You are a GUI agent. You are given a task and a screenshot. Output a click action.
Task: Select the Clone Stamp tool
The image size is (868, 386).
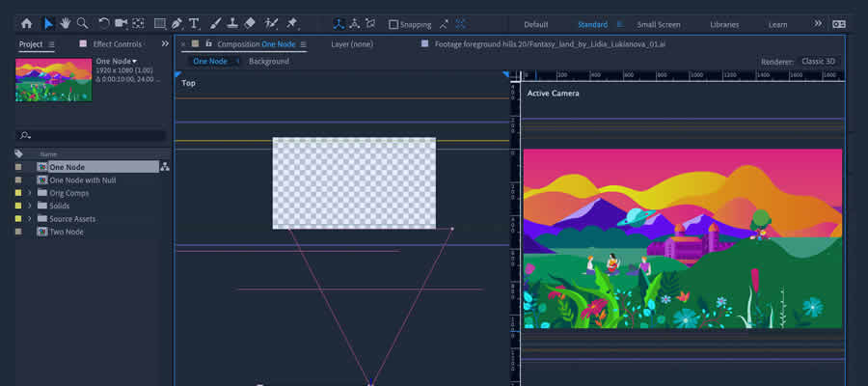pyautogui.click(x=232, y=23)
